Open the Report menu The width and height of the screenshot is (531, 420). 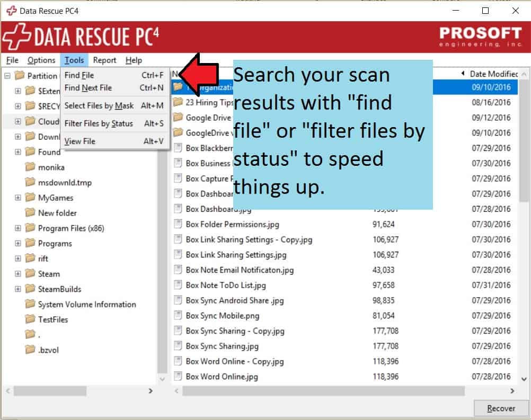pos(104,60)
